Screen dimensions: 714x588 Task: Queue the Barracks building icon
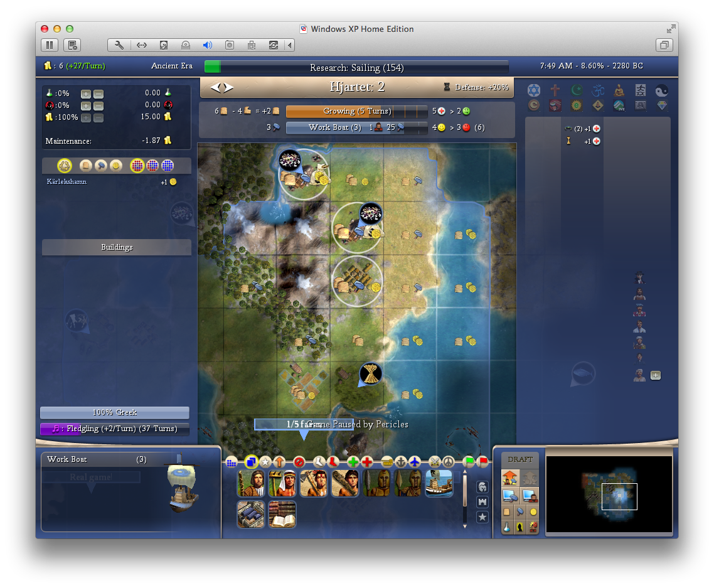(x=251, y=514)
